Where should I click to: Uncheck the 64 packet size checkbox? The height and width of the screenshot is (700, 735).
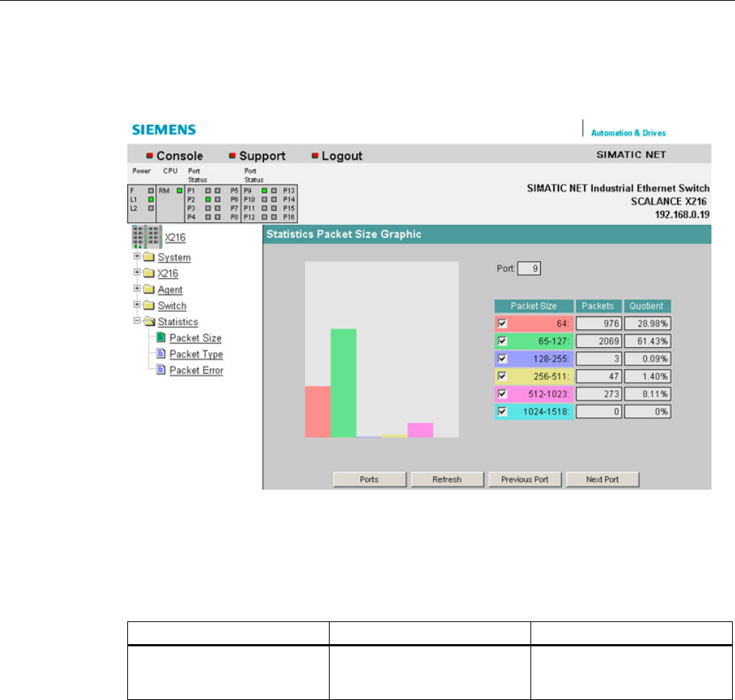(502, 324)
